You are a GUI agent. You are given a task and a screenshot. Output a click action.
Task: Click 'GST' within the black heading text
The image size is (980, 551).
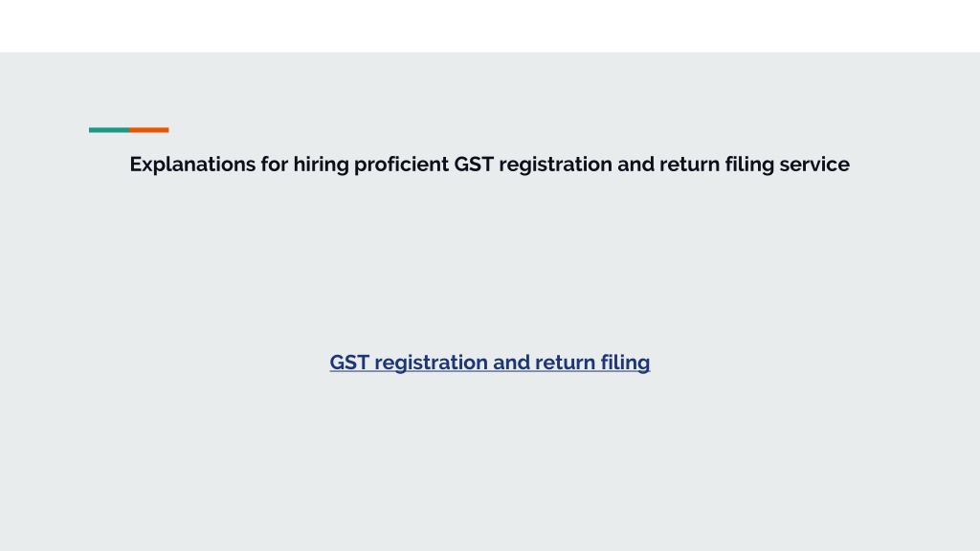tap(474, 165)
